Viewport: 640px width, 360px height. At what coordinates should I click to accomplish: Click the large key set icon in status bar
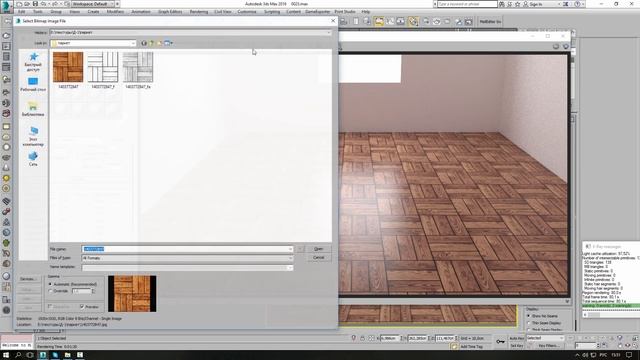click(500, 342)
